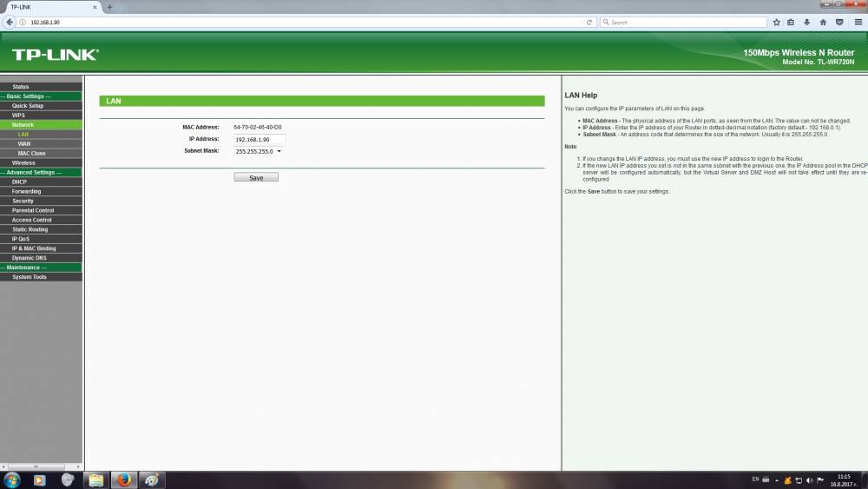This screenshot has width=868, height=489.
Task: Click the Show desktop strip in taskbar
Action: 865,479
